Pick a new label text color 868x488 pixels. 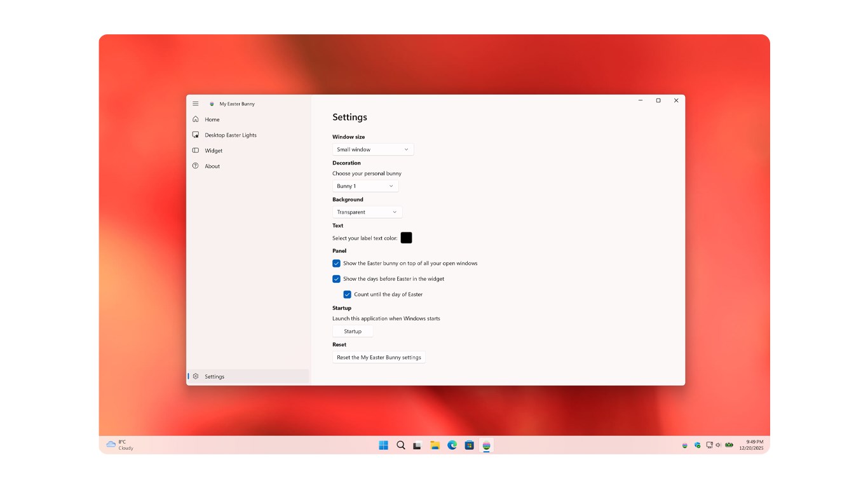[x=406, y=238]
